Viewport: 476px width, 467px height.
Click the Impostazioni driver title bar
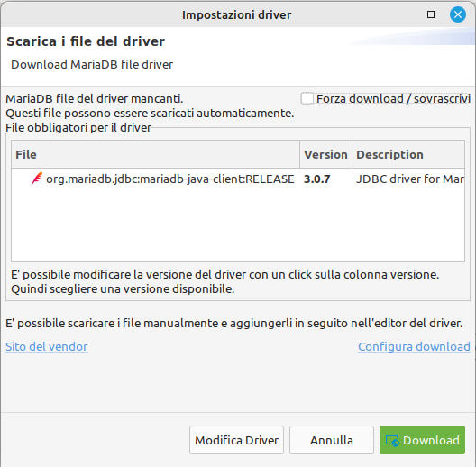[x=236, y=15]
